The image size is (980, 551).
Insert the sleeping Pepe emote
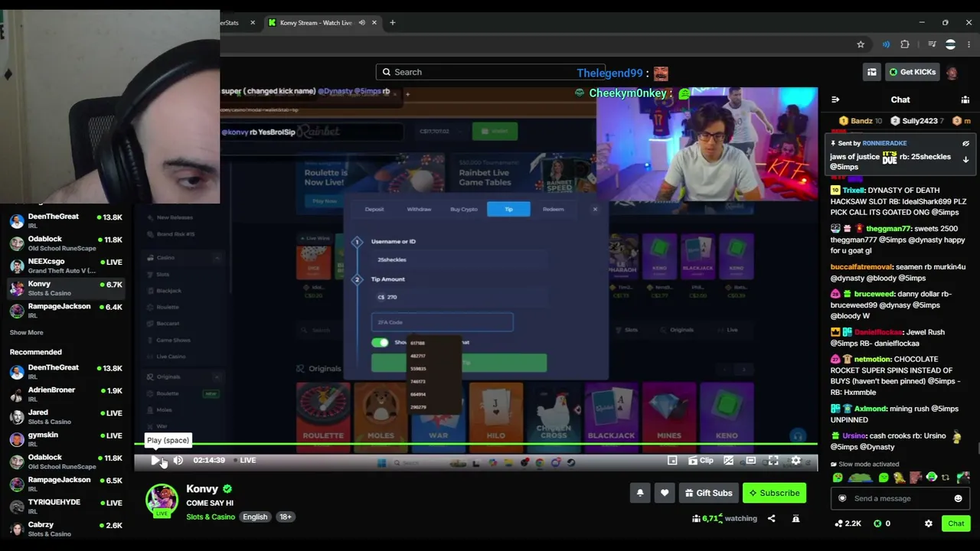[x=860, y=478]
